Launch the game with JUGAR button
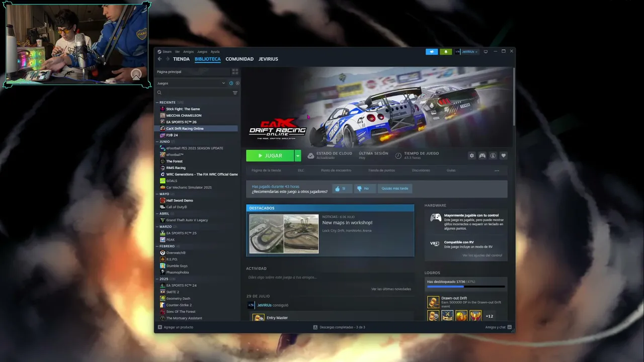Viewport: 644px width, 362px height. tap(270, 156)
